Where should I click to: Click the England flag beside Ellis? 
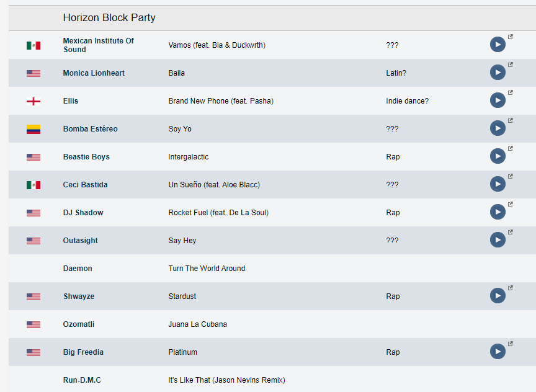click(x=33, y=101)
